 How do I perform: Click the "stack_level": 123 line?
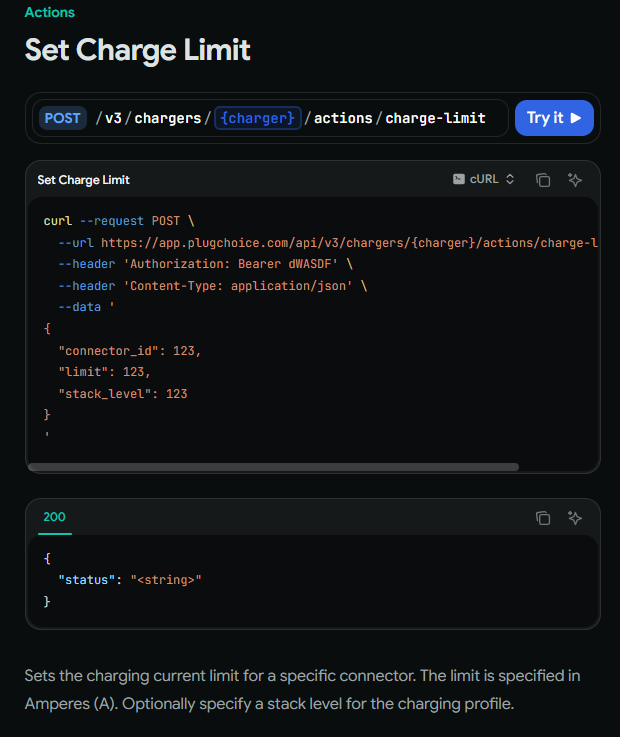point(123,394)
